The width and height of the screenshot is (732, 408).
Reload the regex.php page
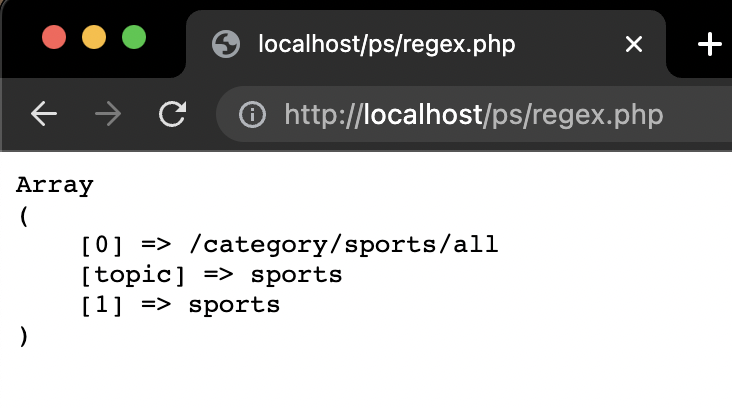pos(172,113)
